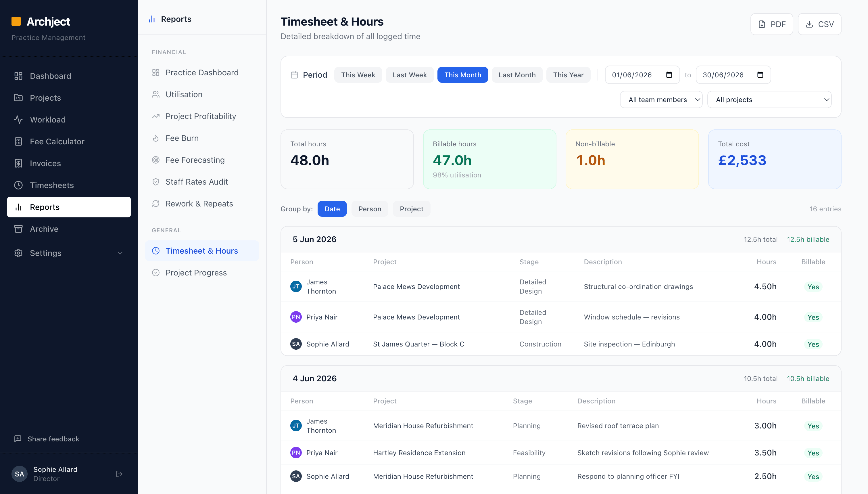Click the 4.50h hours value
868x494 pixels.
(765, 287)
